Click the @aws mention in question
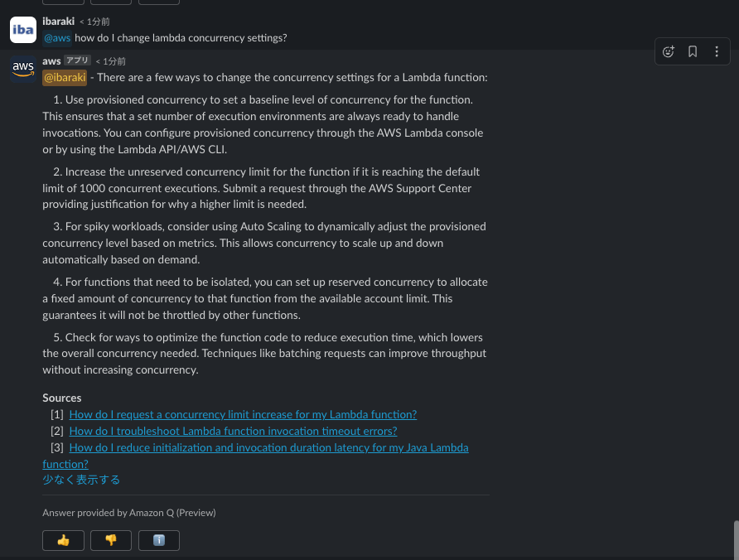The image size is (739, 560). pos(57,38)
